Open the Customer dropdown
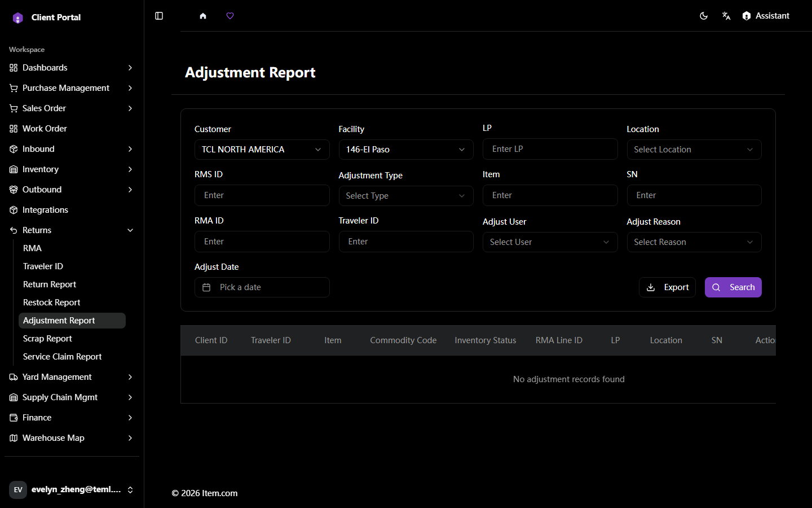The width and height of the screenshot is (812, 508). pos(262,150)
